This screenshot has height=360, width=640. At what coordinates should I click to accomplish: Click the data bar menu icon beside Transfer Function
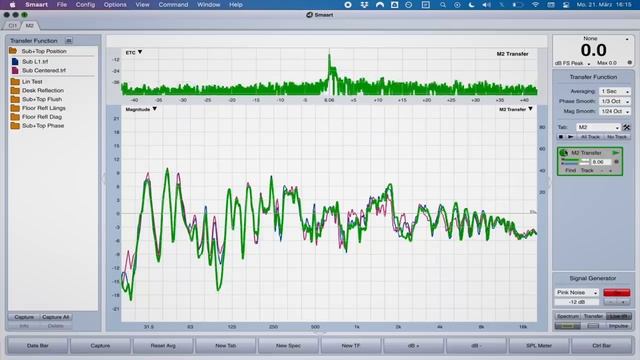pyautogui.click(x=69, y=41)
